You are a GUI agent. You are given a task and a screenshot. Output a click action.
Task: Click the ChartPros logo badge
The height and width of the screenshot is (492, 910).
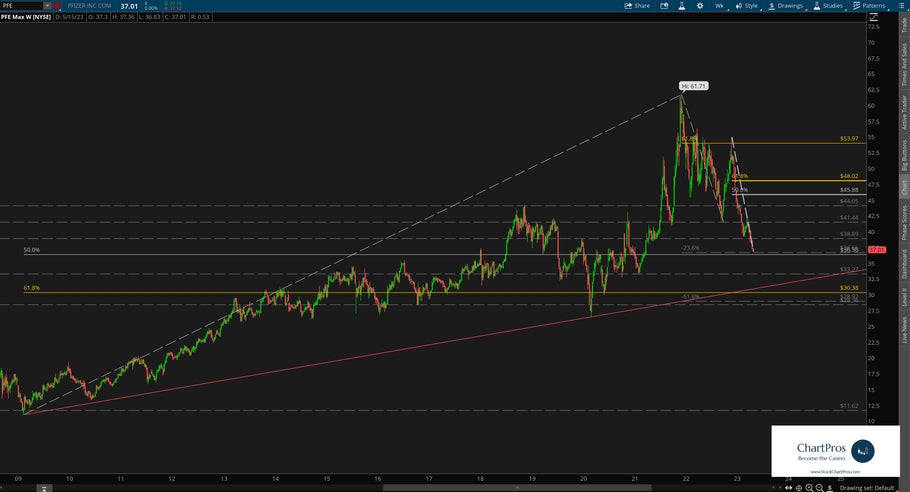point(835,451)
